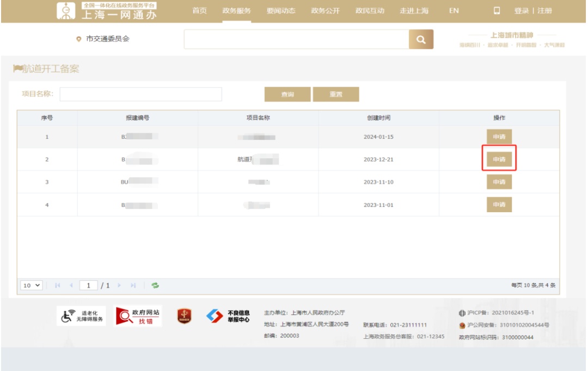The height and width of the screenshot is (371, 588).
Task: Switch language with the EN link
Action: [x=454, y=11]
